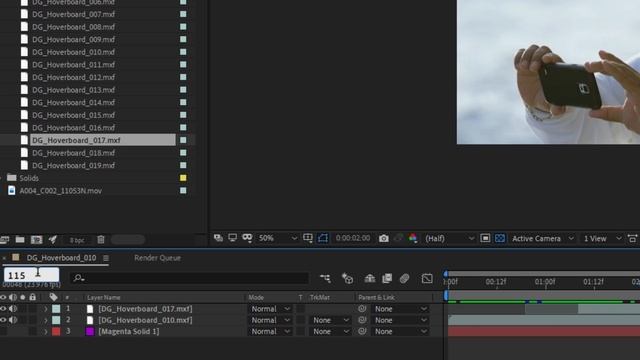Create a new folder in Project panel

20,240
